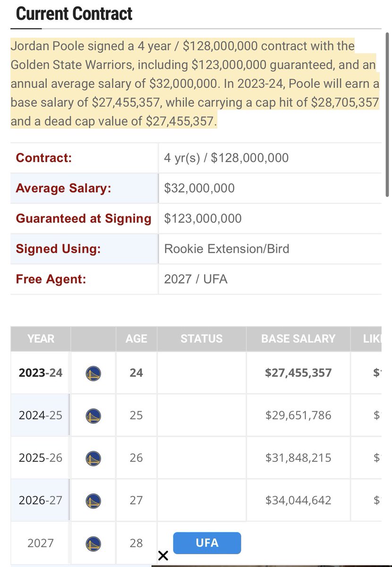Viewport: 392px width, 567px height.
Task: Click the Warriors logo in the 2027 row
Action: [x=94, y=543]
